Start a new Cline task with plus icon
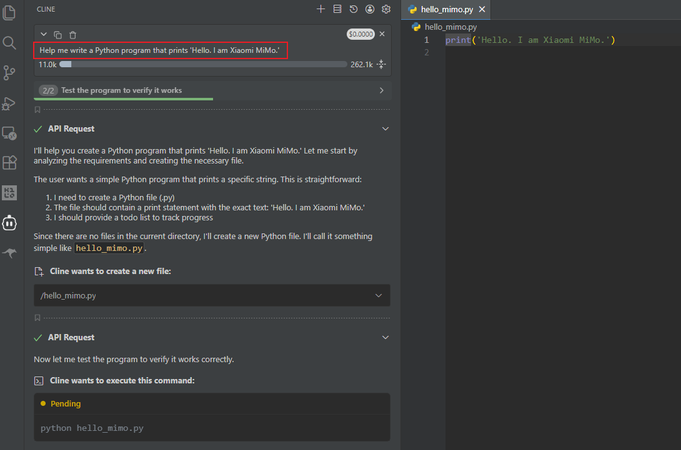Viewport: 681px width, 450px height. (321, 9)
